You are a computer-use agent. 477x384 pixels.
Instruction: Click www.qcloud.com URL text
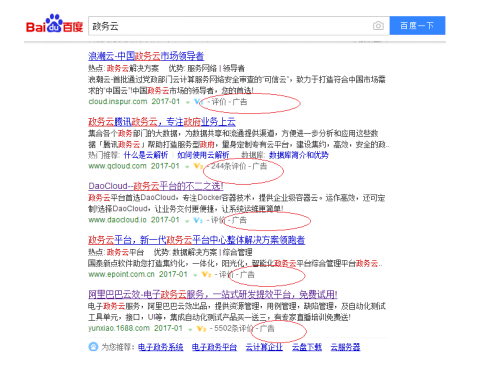click(117, 166)
